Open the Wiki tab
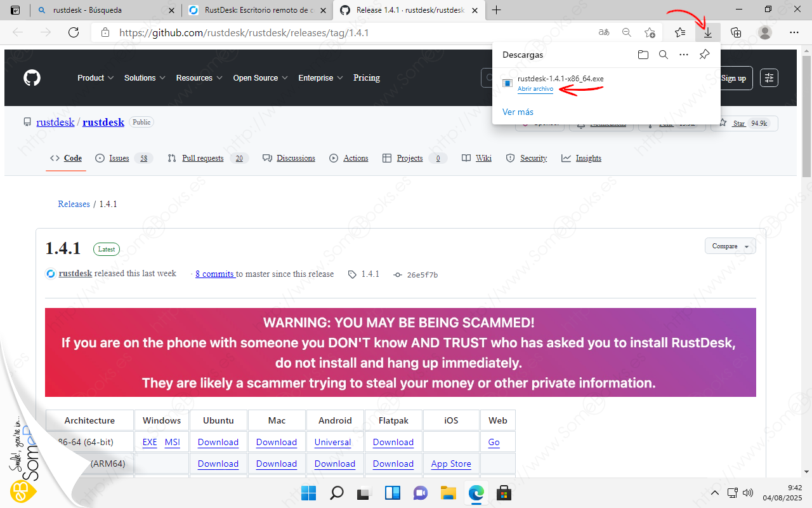The width and height of the screenshot is (812, 508). point(476,158)
